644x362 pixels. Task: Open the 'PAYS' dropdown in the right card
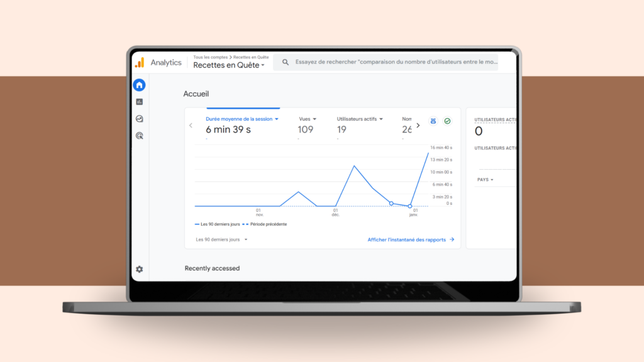pos(485,180)
